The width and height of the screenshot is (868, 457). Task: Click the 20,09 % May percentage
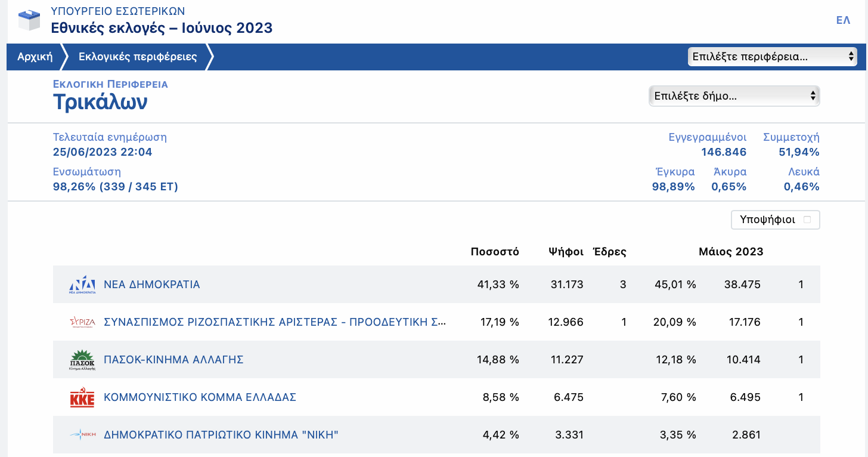pos(675,322)
